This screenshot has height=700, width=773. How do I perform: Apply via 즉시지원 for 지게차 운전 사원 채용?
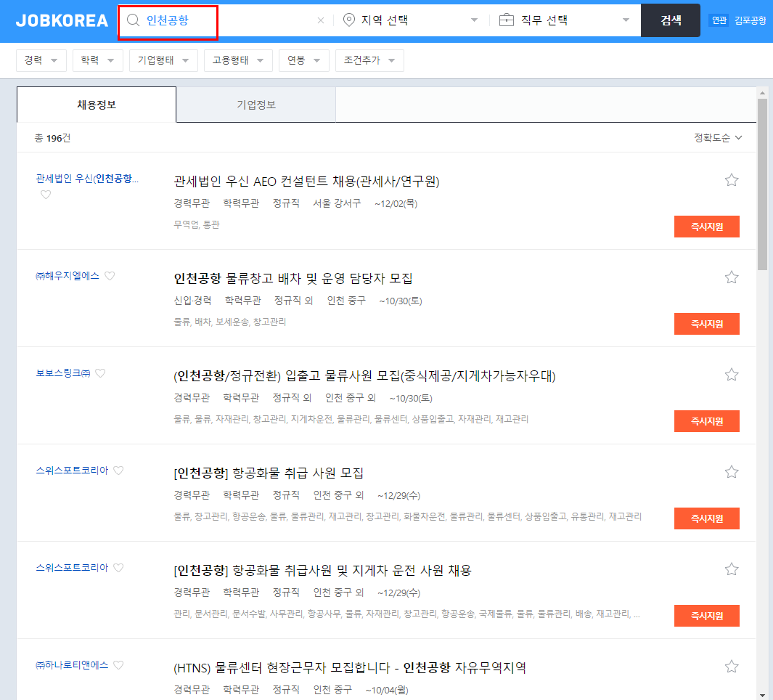[707, 616]
